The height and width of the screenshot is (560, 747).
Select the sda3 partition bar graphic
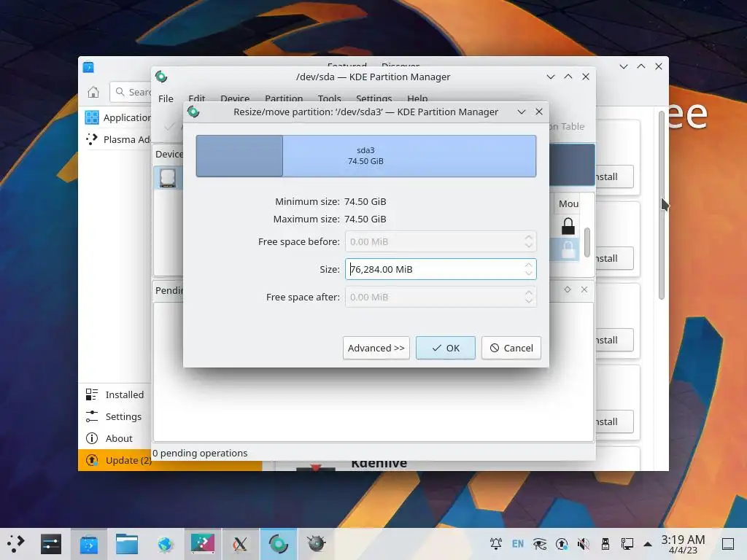pyautogui.click(x=366, y=156)
